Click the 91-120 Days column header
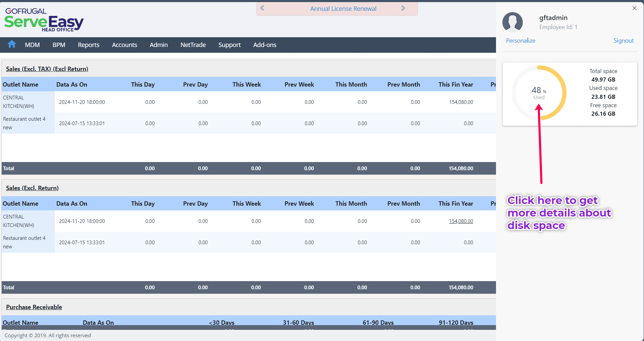The height and width of the screenshot is (341, 644). tap(456, 322)
